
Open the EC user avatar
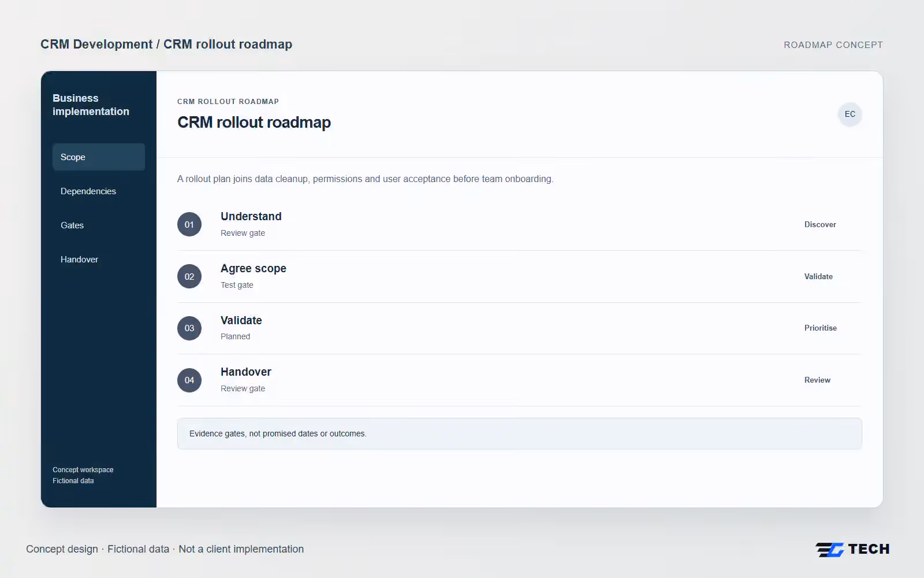850,114
